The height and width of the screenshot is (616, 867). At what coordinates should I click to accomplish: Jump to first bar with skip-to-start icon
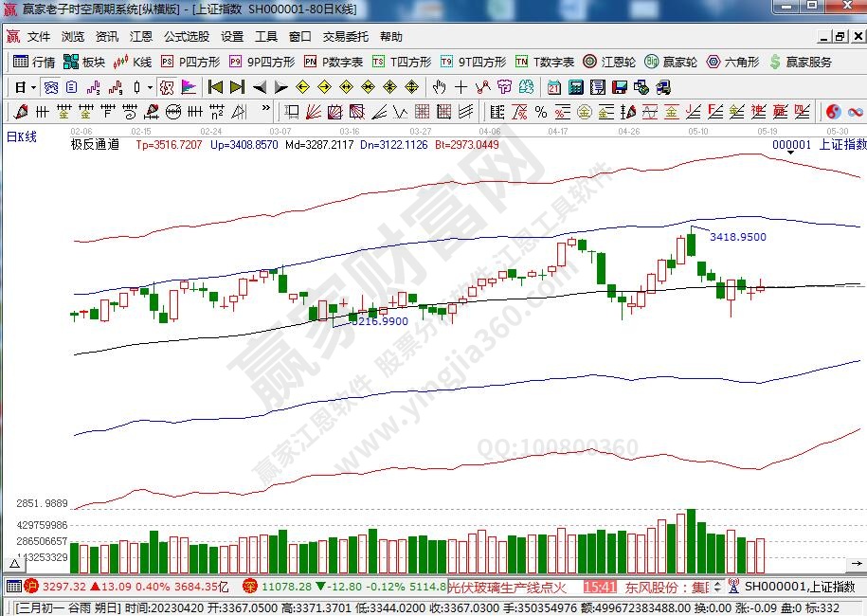pos(215,87)
